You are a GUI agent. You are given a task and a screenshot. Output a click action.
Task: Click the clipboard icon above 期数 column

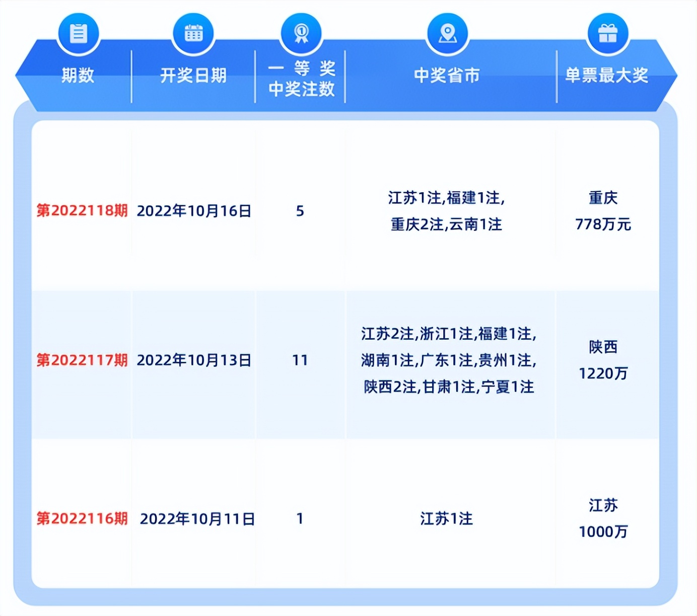coord(78,32)
